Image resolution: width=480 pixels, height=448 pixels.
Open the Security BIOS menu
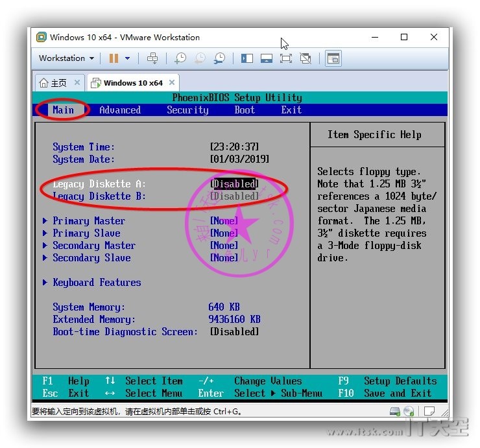(187, 110)
